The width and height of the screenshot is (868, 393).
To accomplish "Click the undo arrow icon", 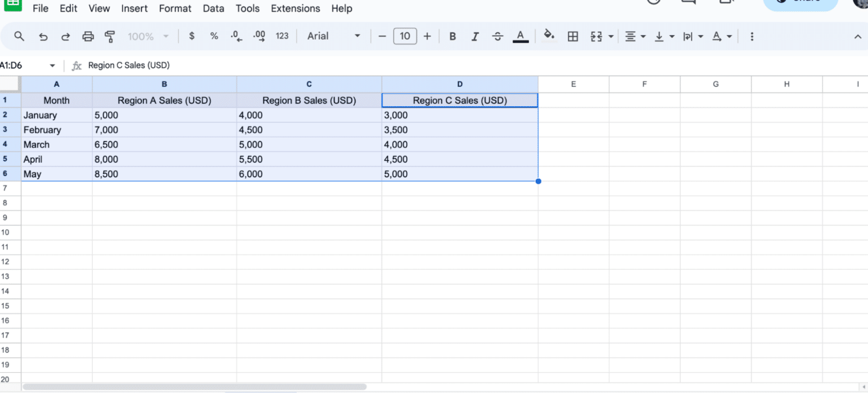I will (43, 37).
